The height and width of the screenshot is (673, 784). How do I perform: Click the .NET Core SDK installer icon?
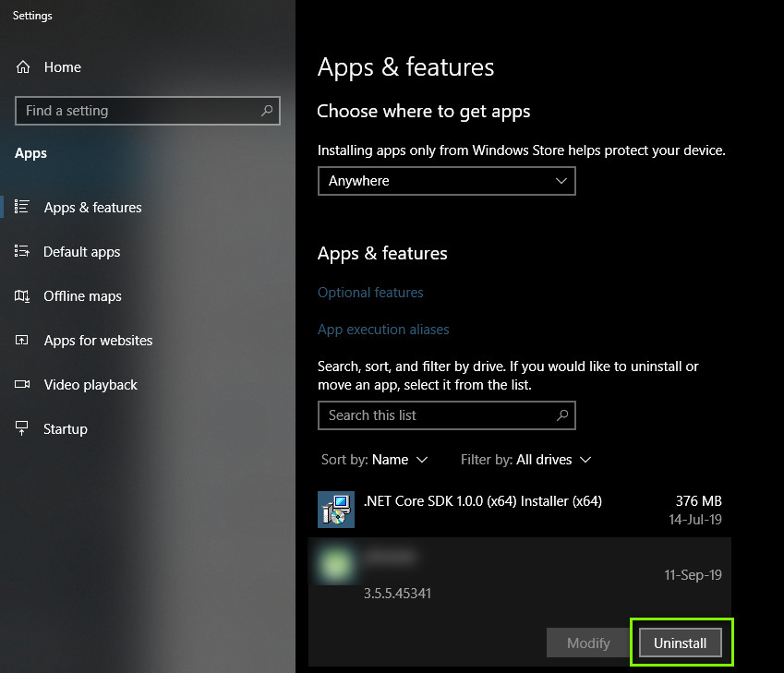click(336, 510)
